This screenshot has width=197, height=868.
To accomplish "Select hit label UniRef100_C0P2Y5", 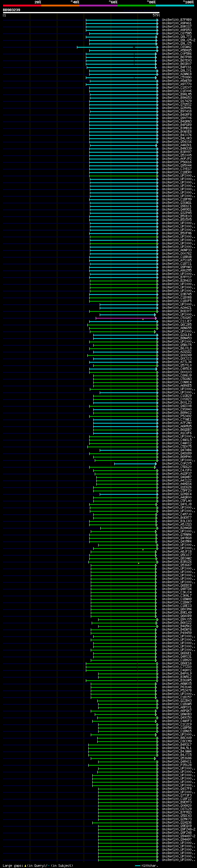I will 177,464.
